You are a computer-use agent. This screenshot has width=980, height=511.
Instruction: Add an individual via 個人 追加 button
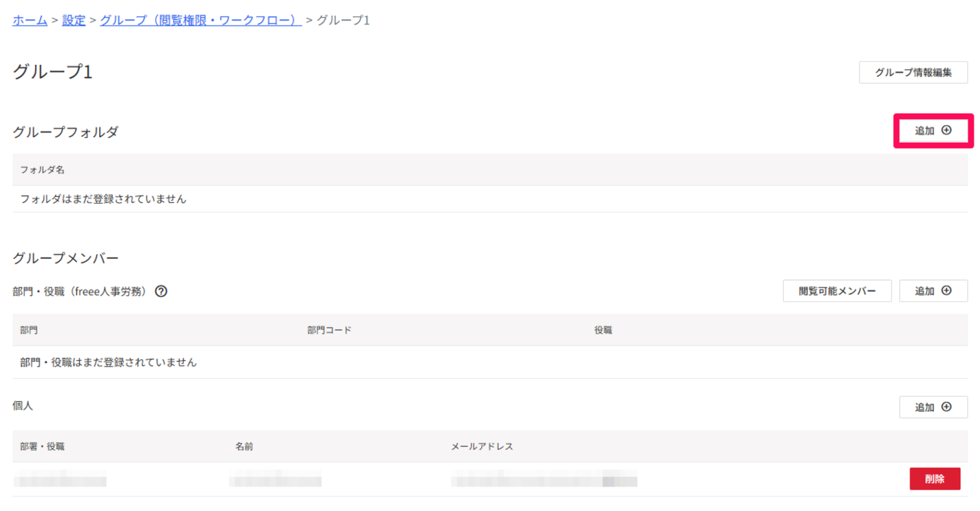click(933, 407)
